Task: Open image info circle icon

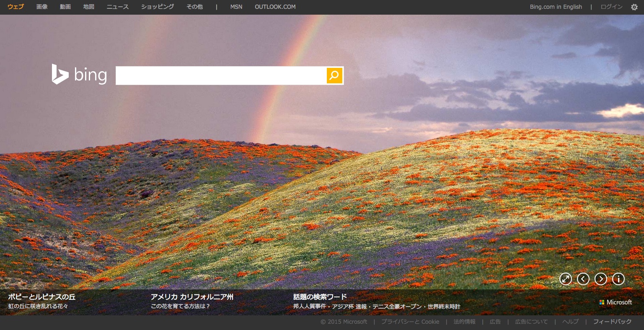Action: tap(618, 279)
